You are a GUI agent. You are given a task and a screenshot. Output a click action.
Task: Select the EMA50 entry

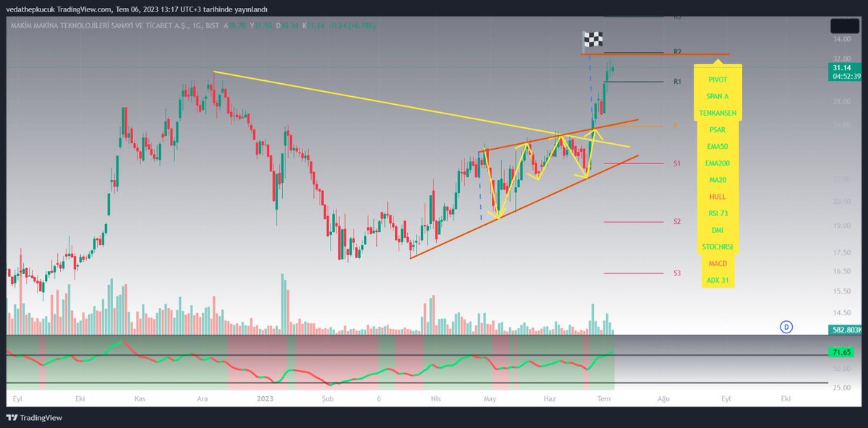[x=718, y=147]
